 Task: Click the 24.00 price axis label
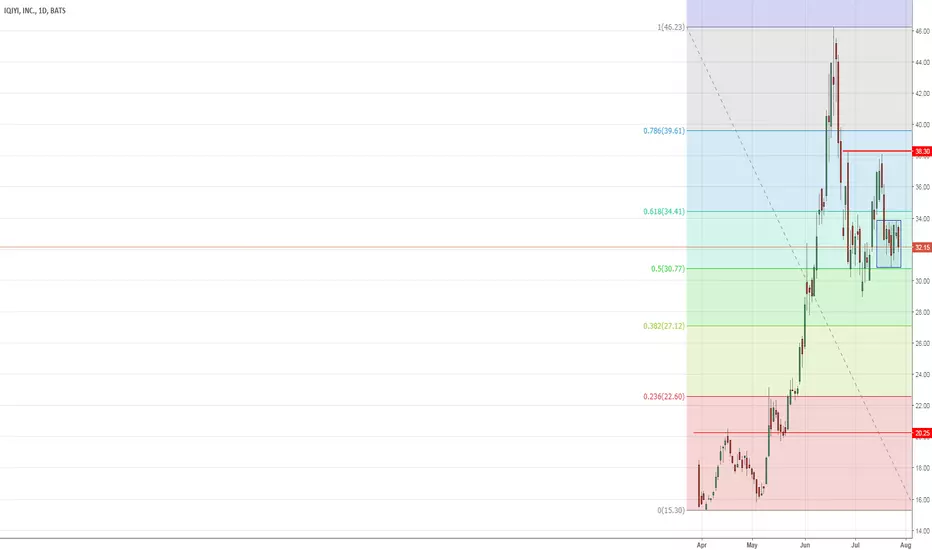(x=922, y=375)
